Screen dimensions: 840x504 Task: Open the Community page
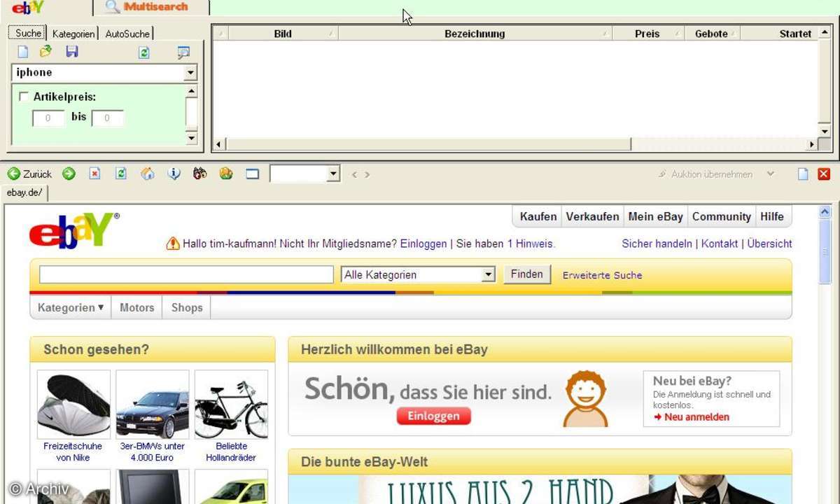(722, 216)
